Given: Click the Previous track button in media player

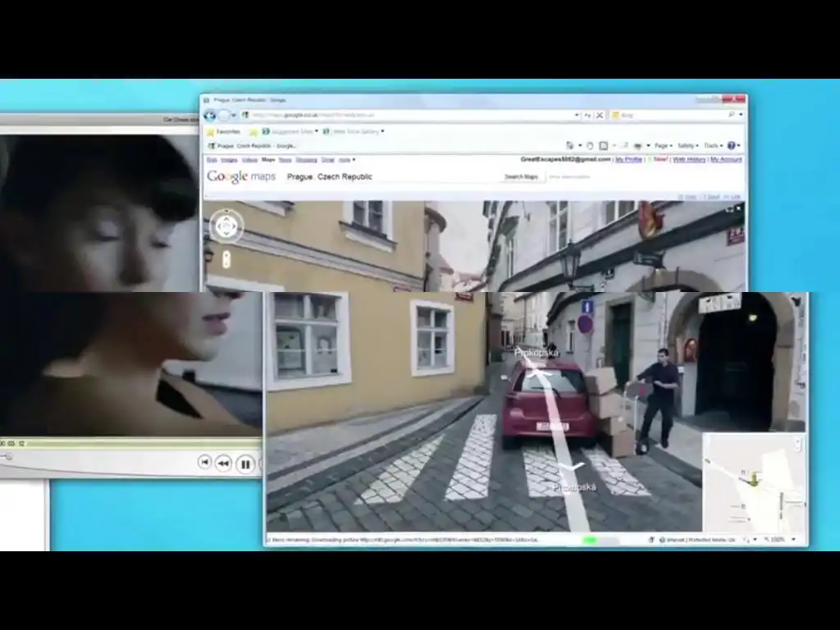Looking at the screenshot, I should (204, 463).
